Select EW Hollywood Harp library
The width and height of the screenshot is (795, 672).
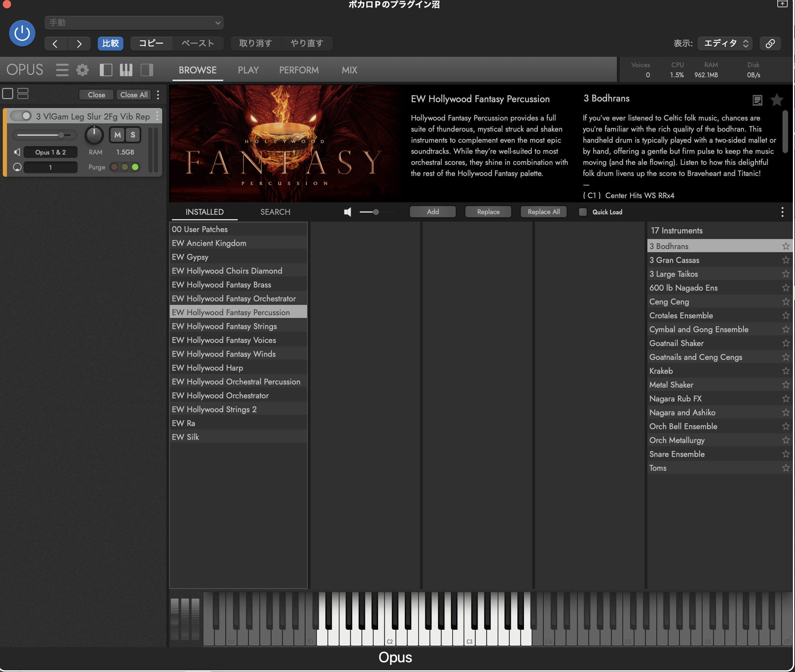pyautogui.click(x=238, y=368)
